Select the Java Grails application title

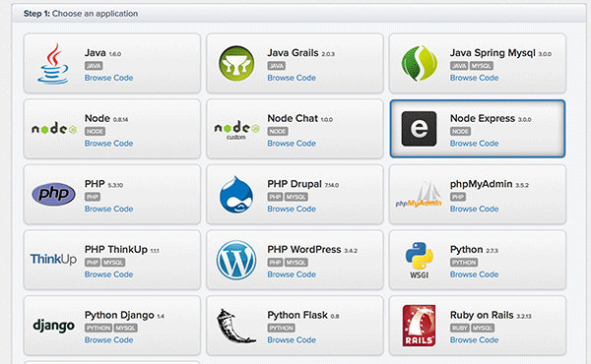(293, 53)
